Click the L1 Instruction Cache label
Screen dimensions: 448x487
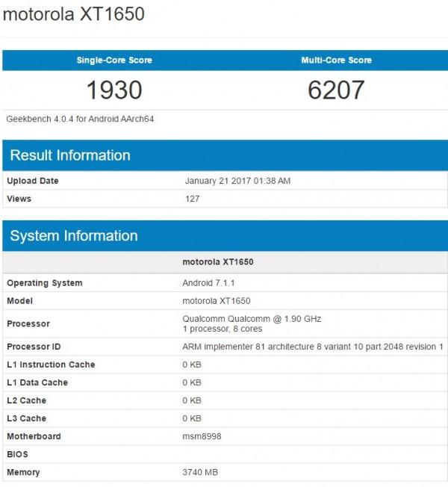[51, 365]
